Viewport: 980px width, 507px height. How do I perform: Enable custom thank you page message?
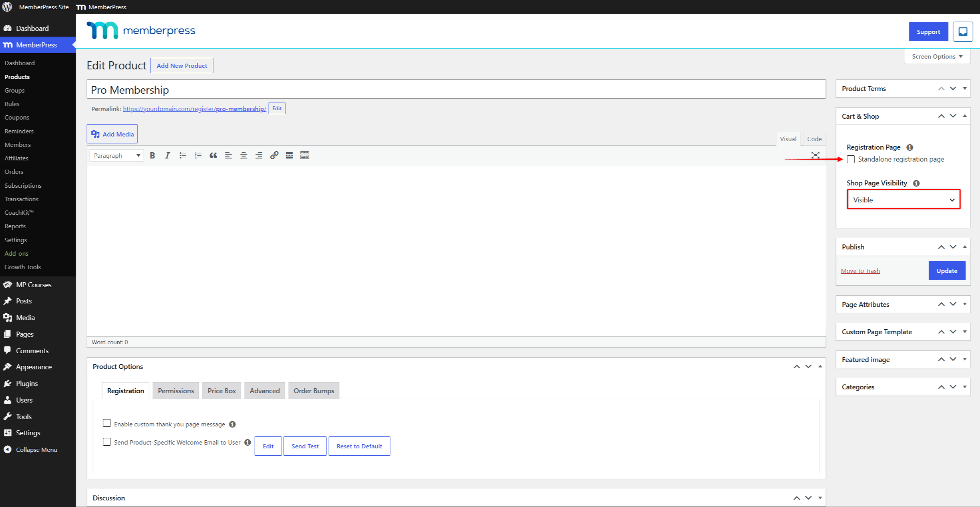pyautogui.click(x=107, y=423)
